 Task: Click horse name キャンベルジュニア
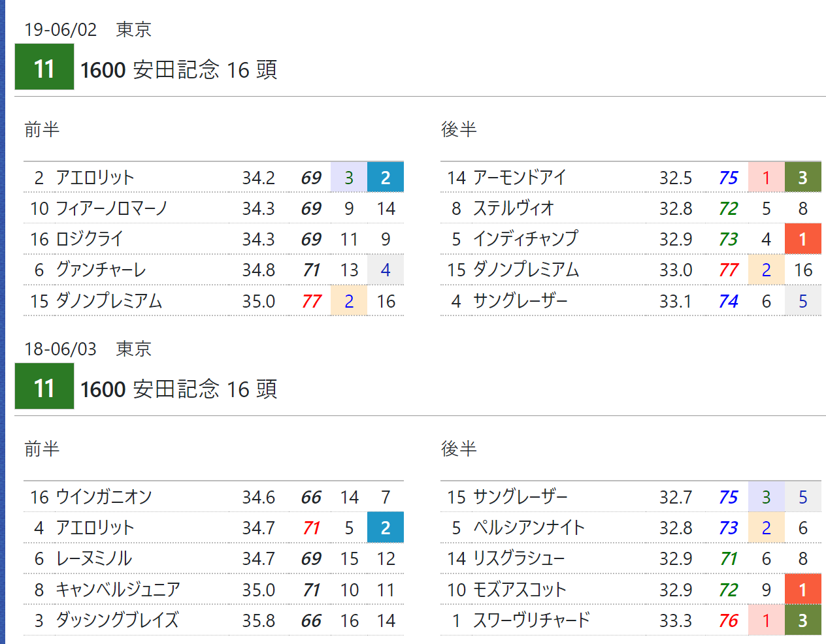118,590
